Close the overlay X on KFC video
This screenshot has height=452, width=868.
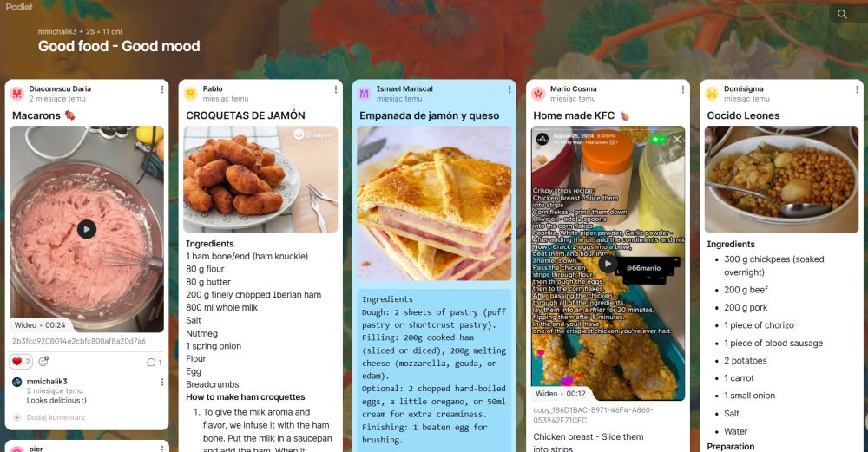[x=677, y=140]
